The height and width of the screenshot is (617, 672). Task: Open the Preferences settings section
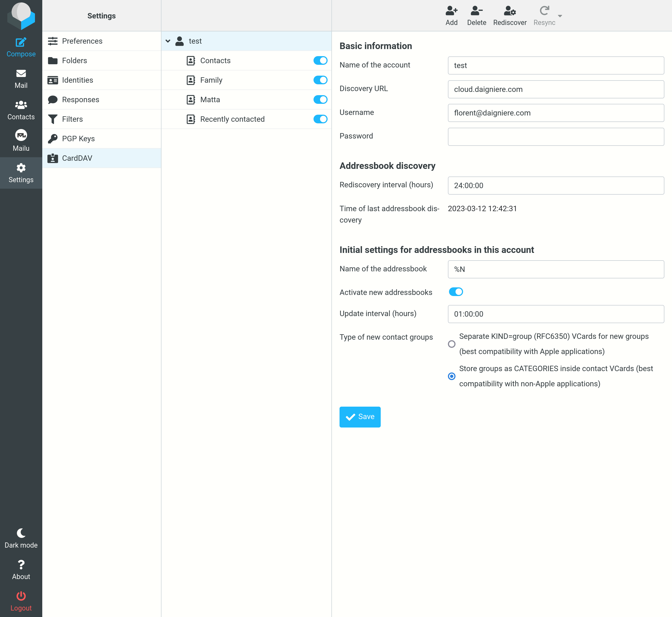(82, 41)
